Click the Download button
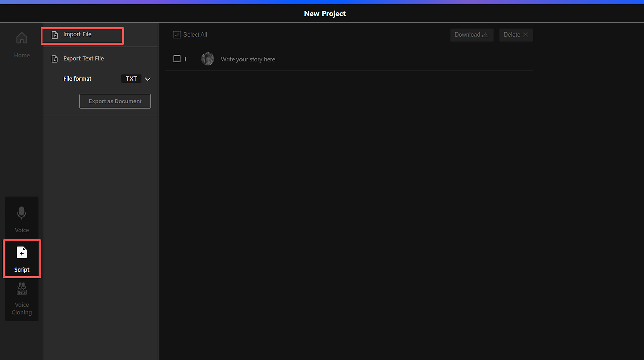The height and width of the screenshot is (360, 644). pos(471,35)
